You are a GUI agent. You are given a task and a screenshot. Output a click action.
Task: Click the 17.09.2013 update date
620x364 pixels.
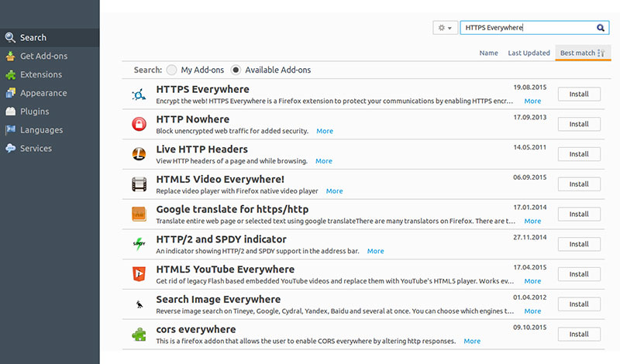[x=530, y=118]
